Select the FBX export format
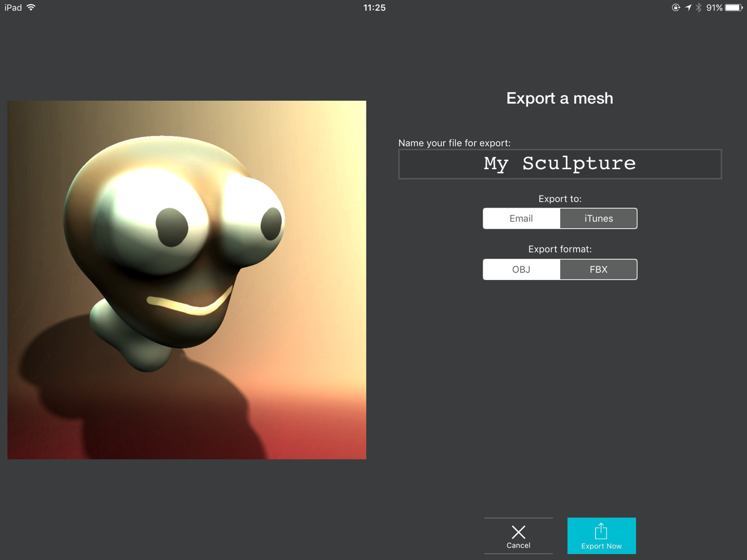This screenshot has width=747, height=560. (x=599, y=269)
